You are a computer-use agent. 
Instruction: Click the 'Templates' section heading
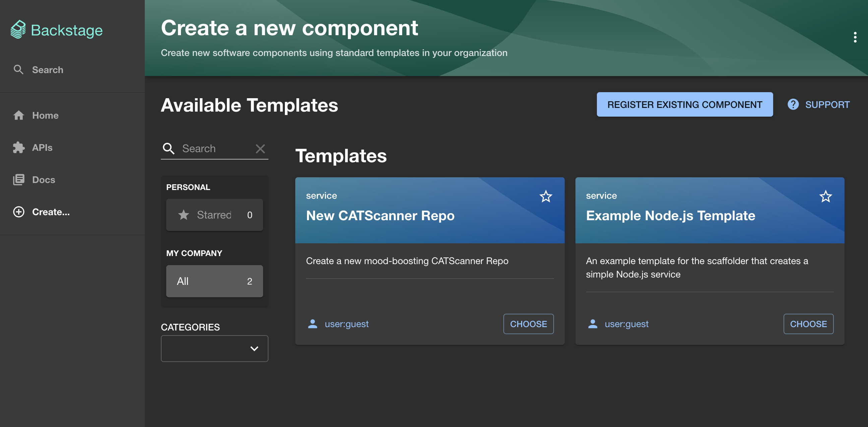340,156
